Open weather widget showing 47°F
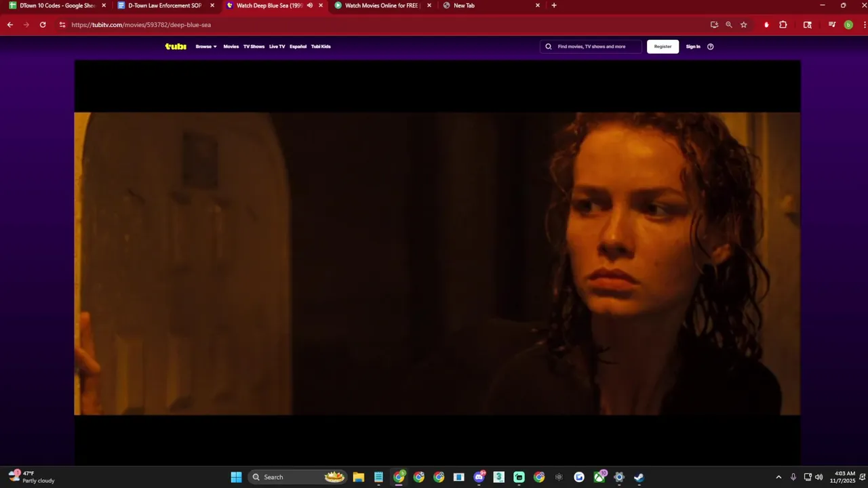The height and width of the screenshot is (488, 868). [32, 477]
